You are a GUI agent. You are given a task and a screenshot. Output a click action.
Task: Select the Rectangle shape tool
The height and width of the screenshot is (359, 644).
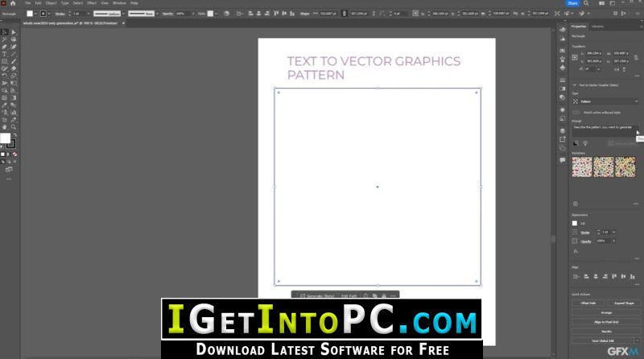click(5, 62)
